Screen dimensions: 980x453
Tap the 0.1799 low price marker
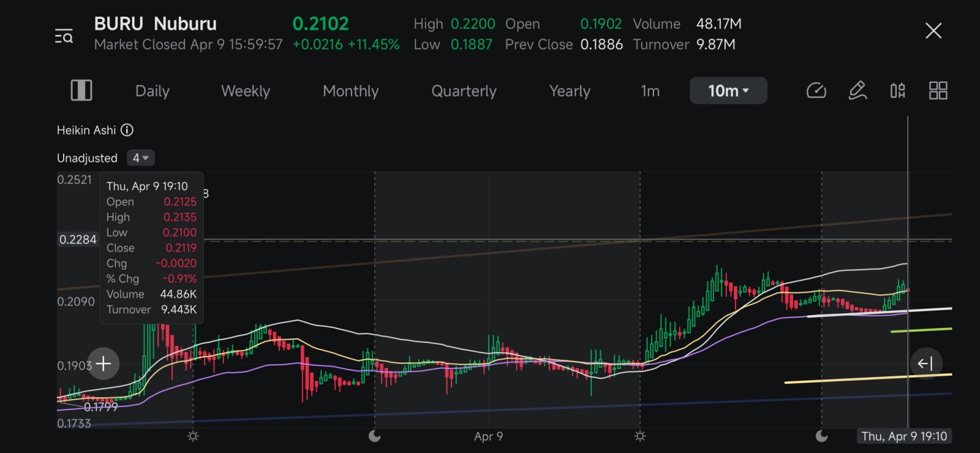pos(100,407)
